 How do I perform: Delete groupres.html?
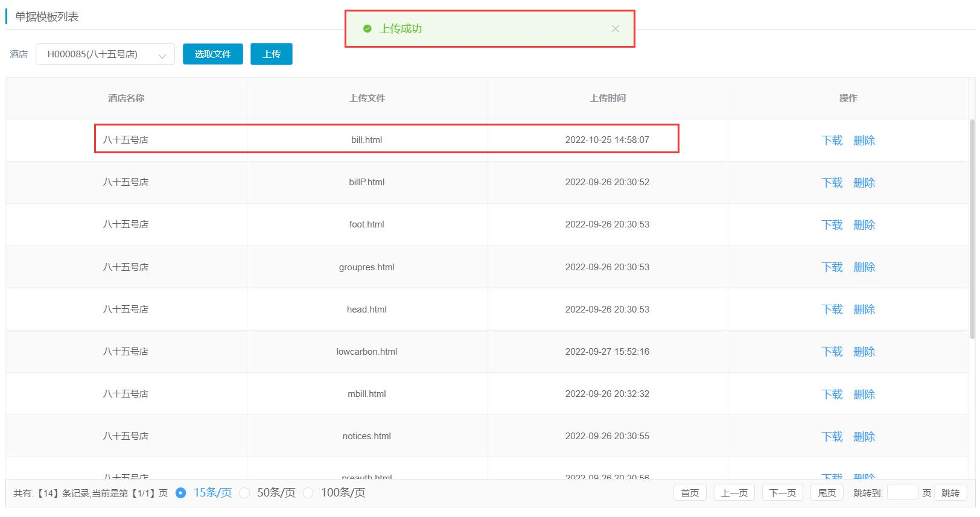864,267
